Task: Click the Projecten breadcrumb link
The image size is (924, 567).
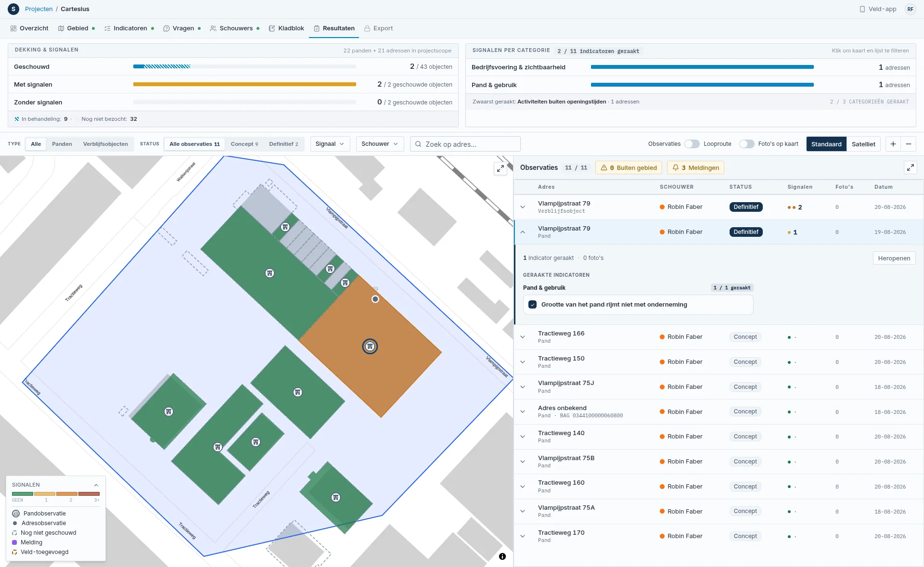Action: [x=39, y=9]
